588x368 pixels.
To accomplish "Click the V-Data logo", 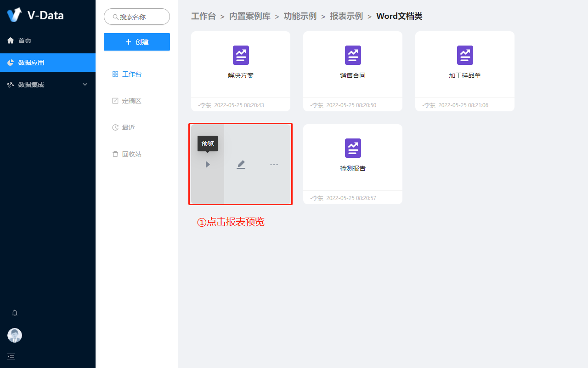I will point(15,15).
